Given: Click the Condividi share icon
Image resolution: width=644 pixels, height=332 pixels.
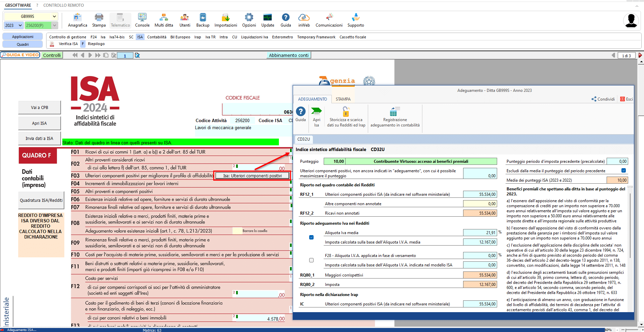Looking at the screenshot, I should (x=603, y=99).
